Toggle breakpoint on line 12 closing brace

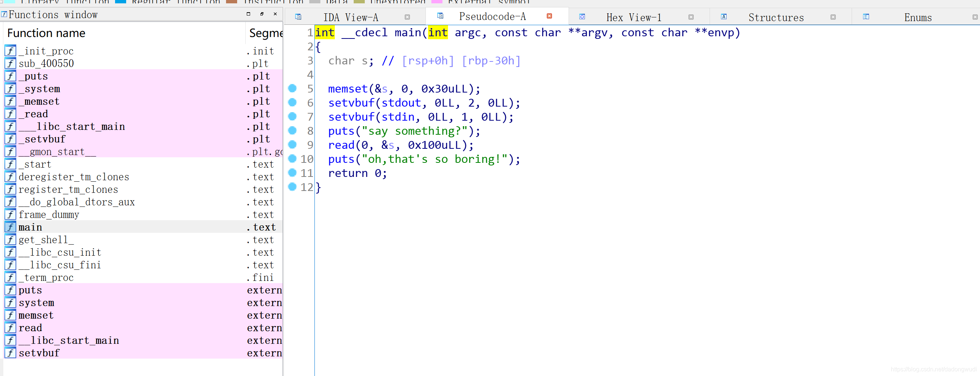292,187
